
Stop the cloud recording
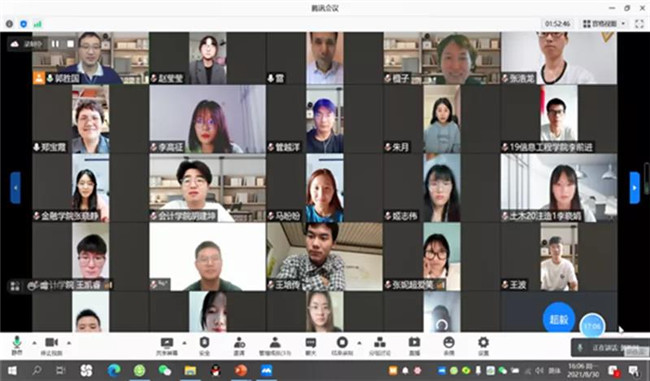click(x=70, y=44)
